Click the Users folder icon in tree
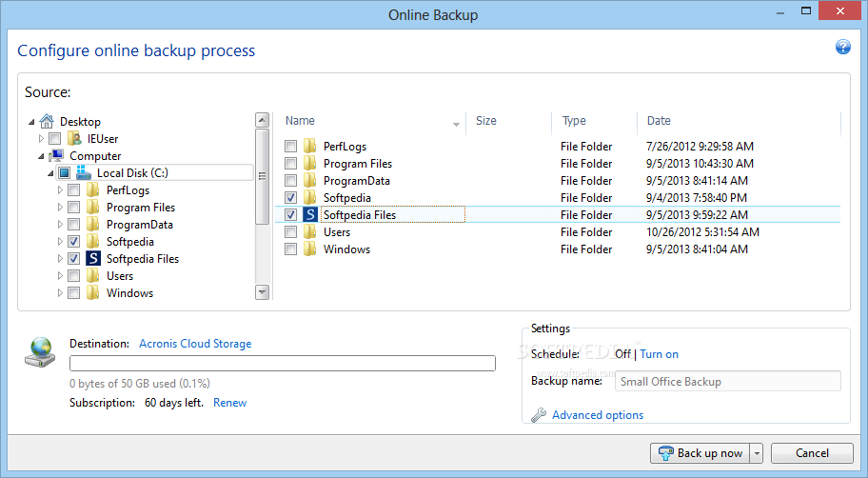 pos(93,276)
